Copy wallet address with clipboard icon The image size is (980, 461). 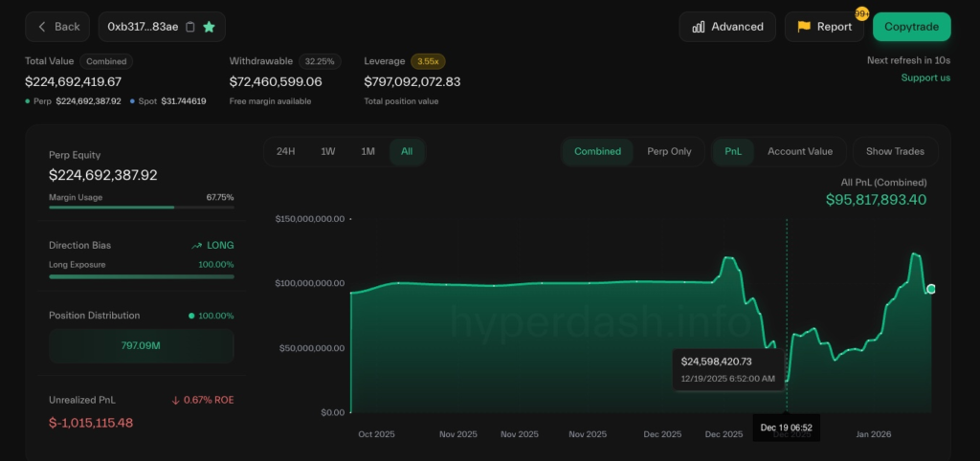190,27
